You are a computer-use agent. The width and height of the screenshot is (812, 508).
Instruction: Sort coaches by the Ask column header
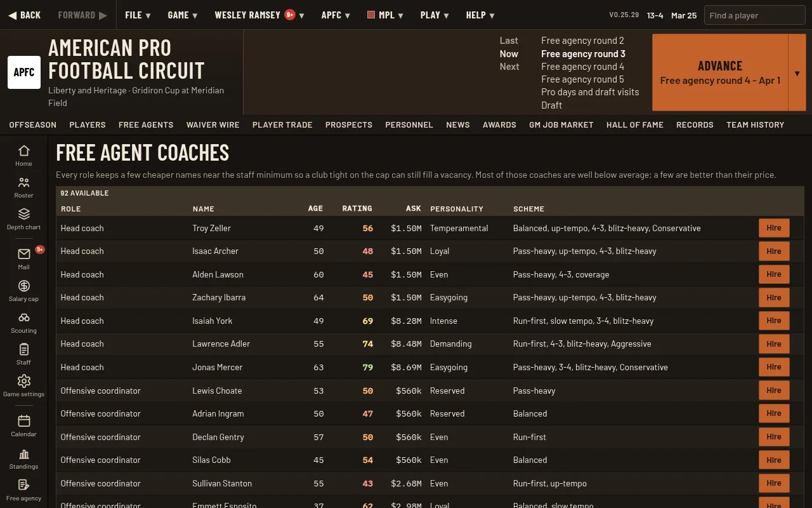click(x=414, y=208)
